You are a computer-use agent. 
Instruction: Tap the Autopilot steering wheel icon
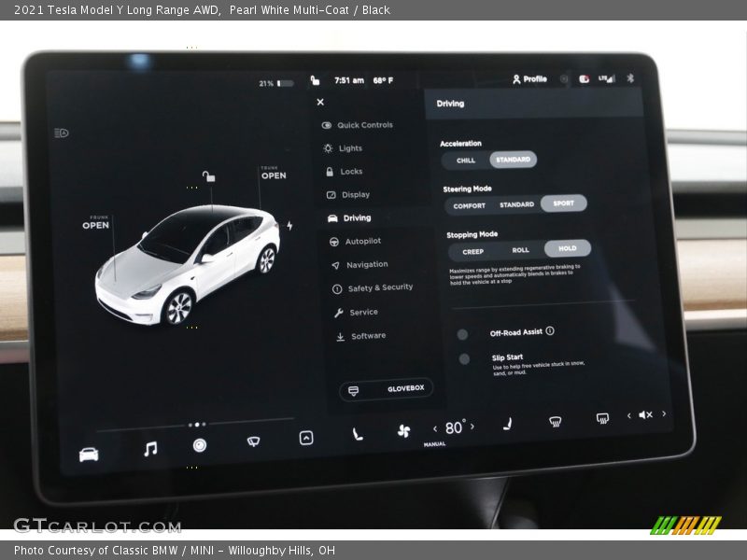pos(334,242)
